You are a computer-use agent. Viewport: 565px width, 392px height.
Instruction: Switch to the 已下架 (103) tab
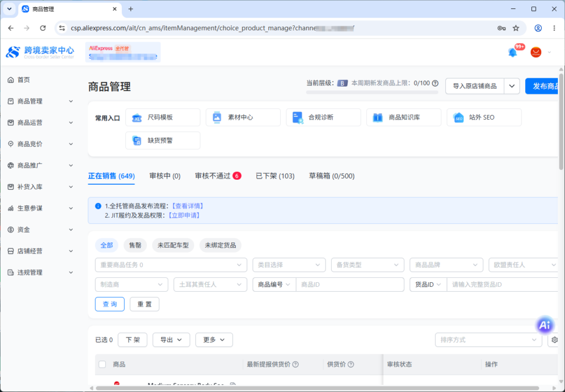pyautogui.click(x=275, y=176)
